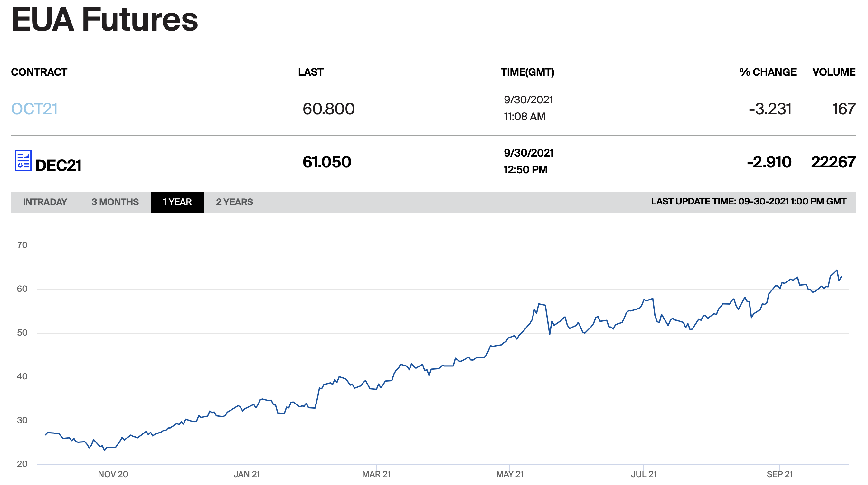Switch to the INTRADAY chart tab
Screen dimensions: 868x485
(45, 202)
